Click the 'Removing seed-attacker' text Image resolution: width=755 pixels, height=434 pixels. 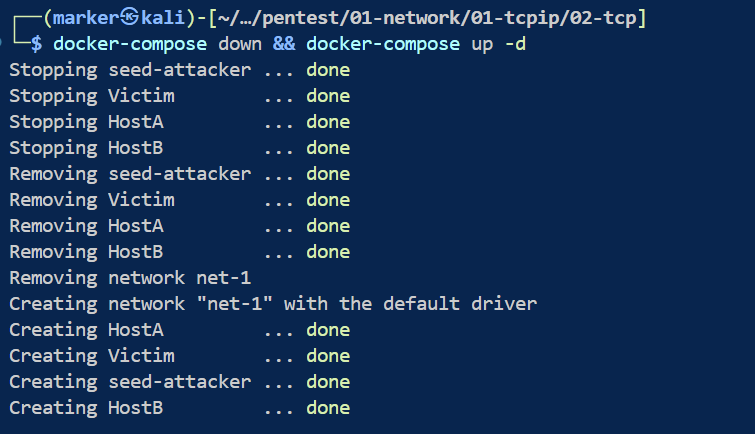click(x=130, y=174)
